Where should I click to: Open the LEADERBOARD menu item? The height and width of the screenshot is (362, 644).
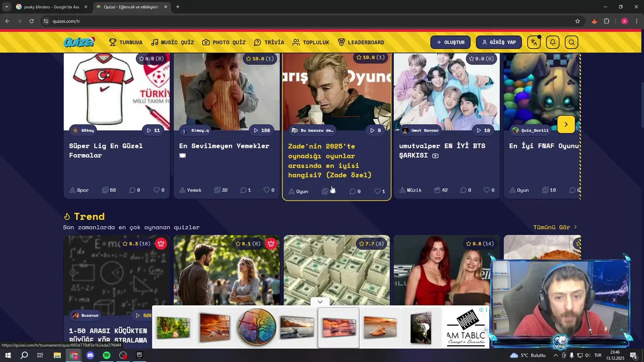(361, 42)
